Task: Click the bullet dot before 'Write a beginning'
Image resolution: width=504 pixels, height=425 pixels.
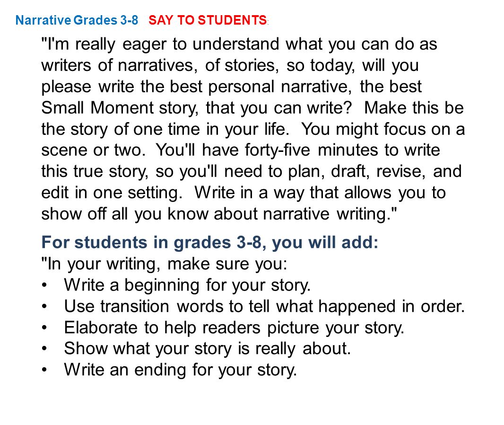Action: tap(44, 285)
